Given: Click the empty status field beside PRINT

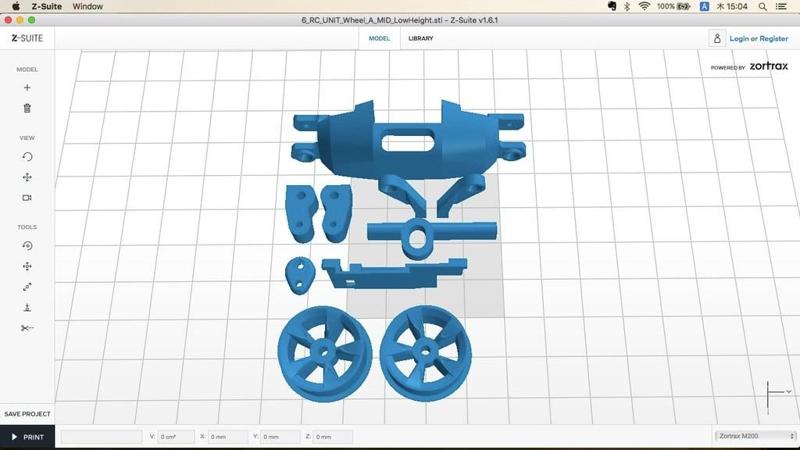Looking at the screenshot, I should (102, 437).
